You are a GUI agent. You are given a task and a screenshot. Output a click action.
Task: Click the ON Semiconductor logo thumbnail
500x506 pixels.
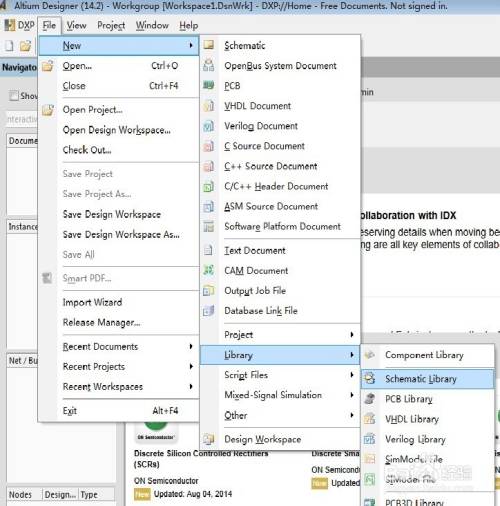click(x=156, y=432)
